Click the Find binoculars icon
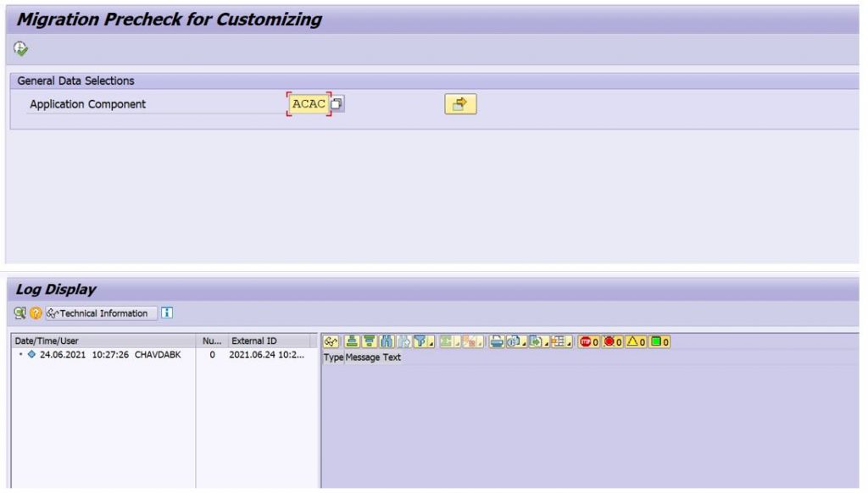This screenshot has width=868, height=493. pos(387,342)
